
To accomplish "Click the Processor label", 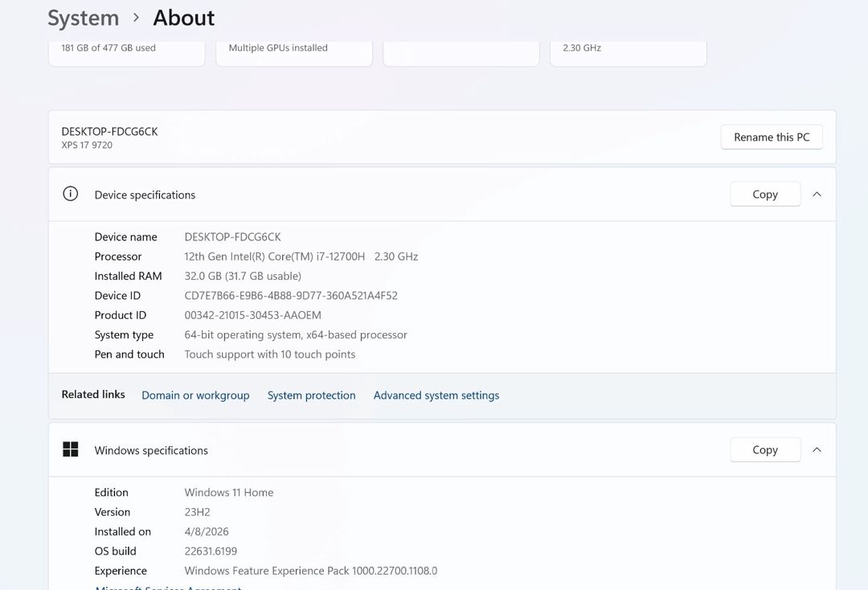I will click(x=118, y=256).
